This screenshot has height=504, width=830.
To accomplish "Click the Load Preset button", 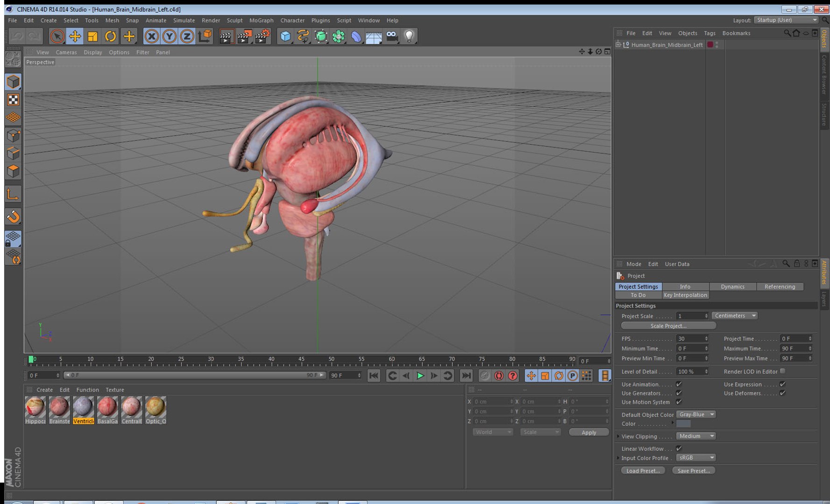I will coord(643,470).
